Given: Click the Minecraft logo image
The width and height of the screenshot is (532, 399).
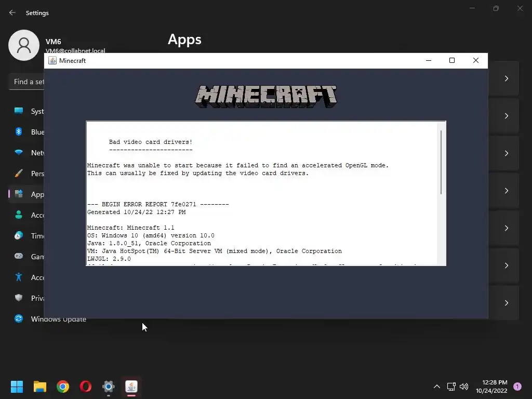Looking at the screenshot, I should (x=266, y=97).
